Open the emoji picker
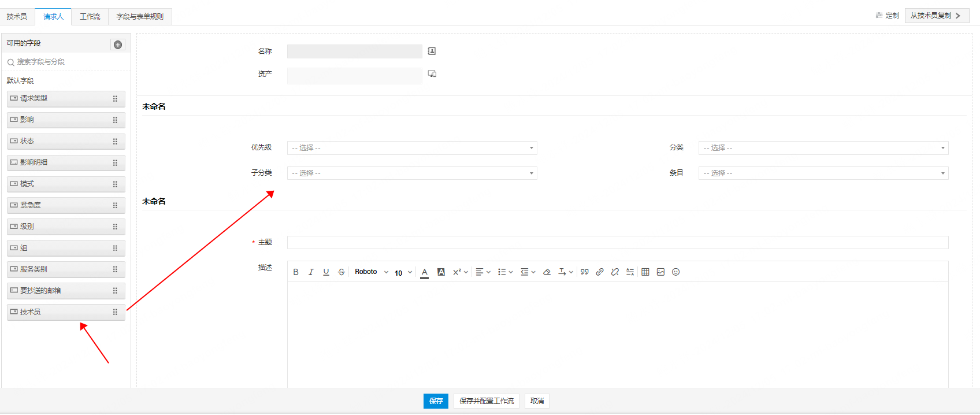 pyautogui.click(x=675, y=272)
